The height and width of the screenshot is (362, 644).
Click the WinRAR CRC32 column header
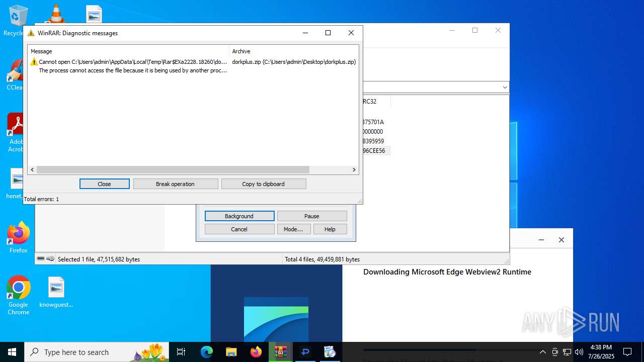(376, 102)
